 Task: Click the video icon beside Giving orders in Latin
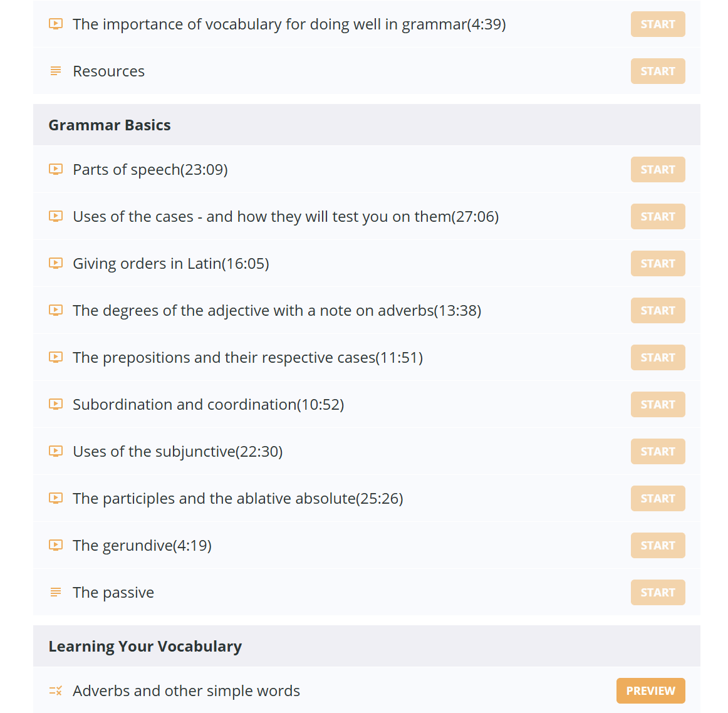pos(56,263)
